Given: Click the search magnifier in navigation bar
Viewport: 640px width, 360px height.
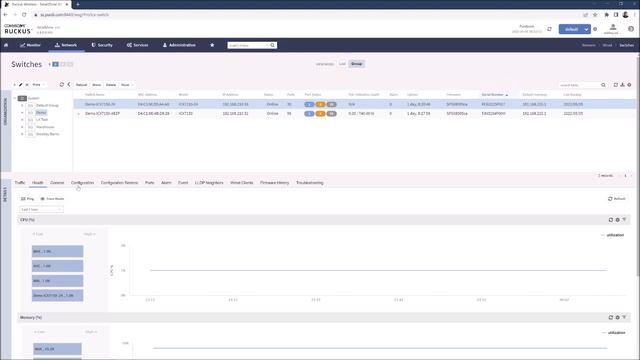Looking at the screenshot, I should 273,45.
